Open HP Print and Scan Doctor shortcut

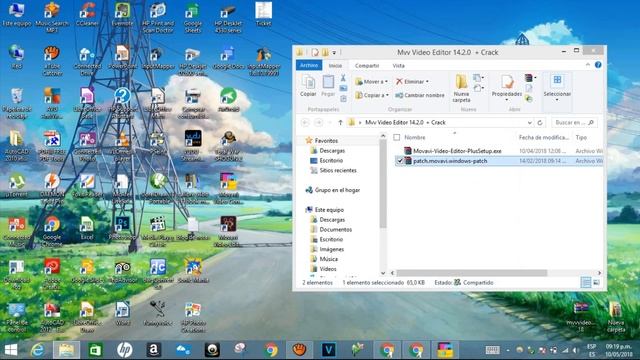(158, 18)
